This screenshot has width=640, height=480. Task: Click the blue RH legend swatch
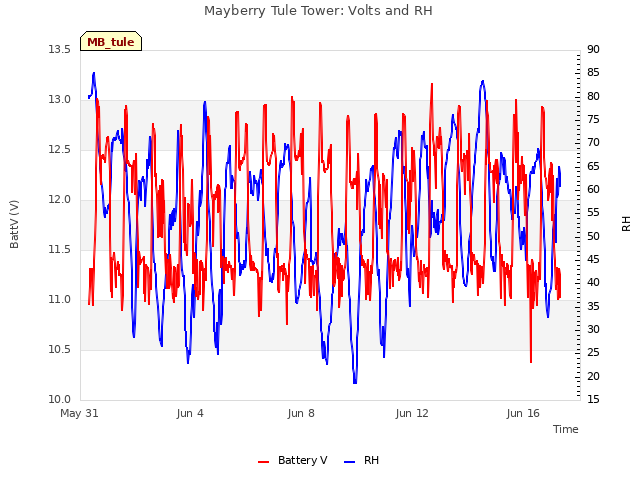pyautogui.click(x=350, y=462)
